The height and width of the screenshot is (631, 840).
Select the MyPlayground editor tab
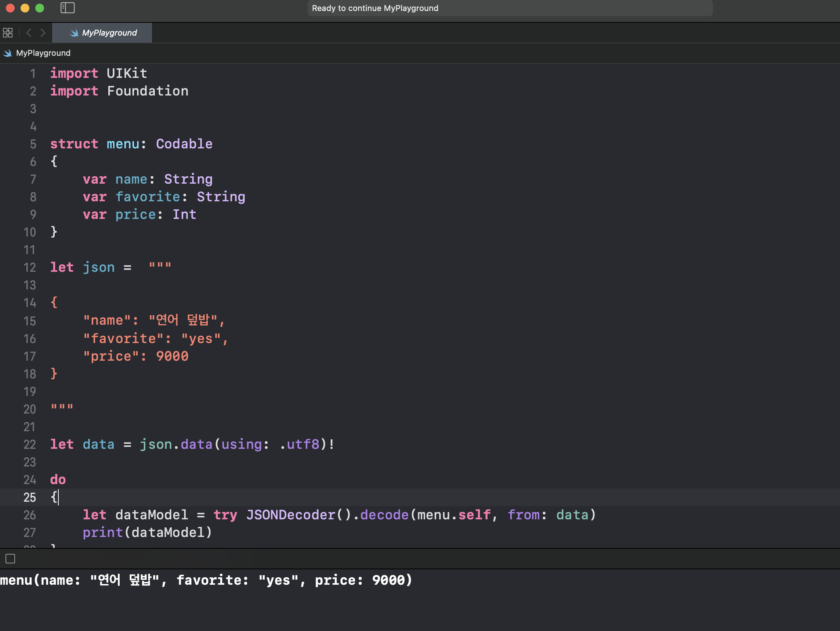[102, 33]
